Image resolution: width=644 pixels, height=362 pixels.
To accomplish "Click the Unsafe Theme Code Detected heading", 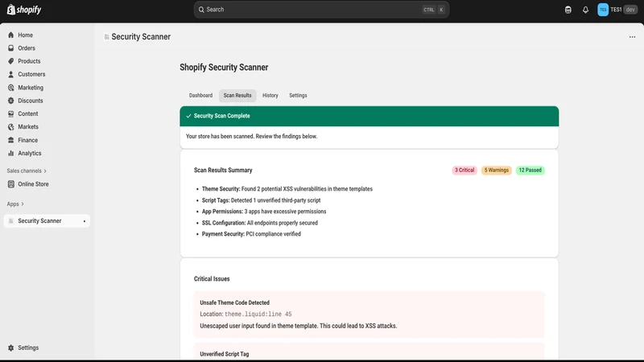I will (234, 302).
